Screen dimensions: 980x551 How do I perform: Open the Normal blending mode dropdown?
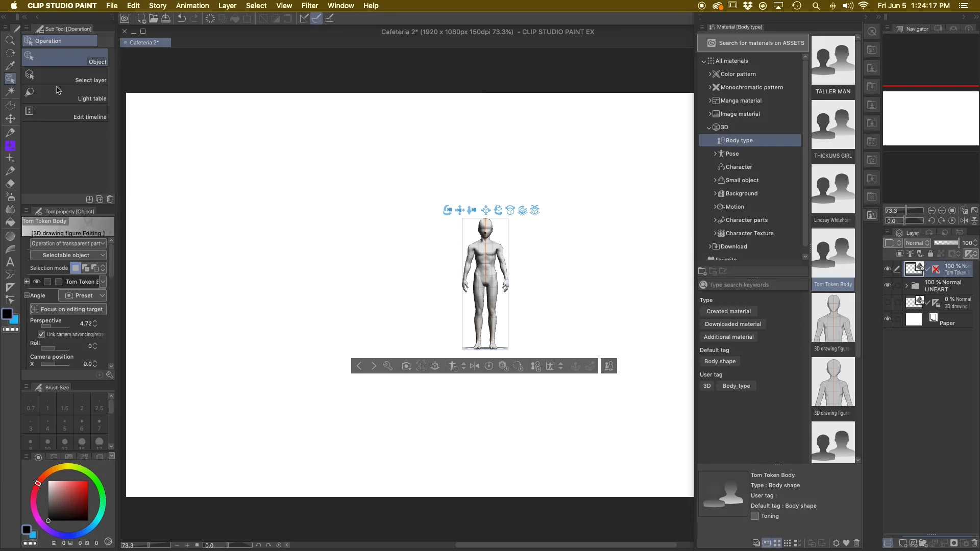tap(917, 243)
